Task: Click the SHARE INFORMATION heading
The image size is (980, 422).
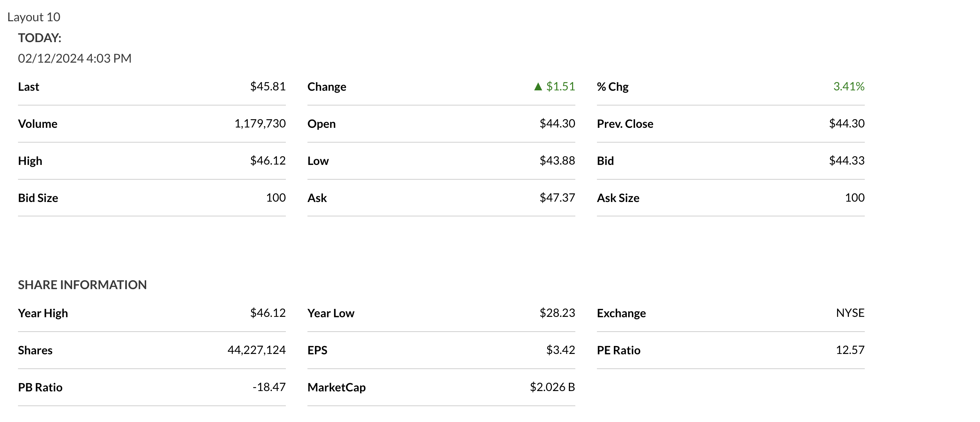Action: tap(82, 284)
